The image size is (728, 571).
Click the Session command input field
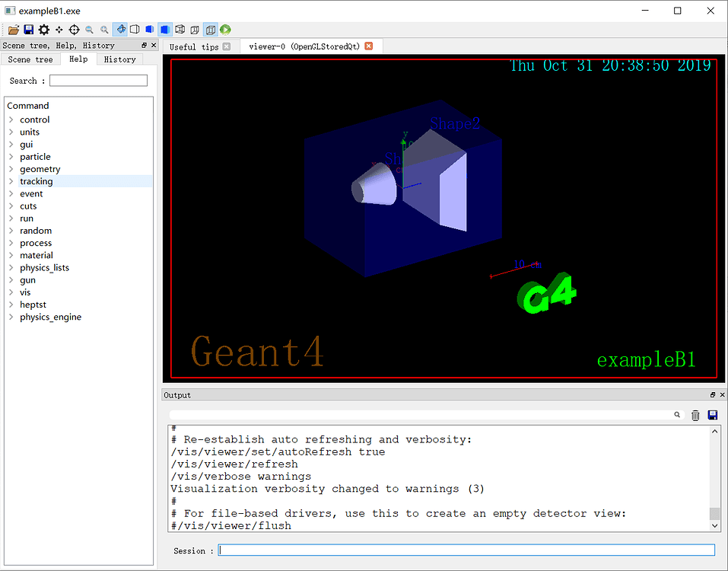pyautogui.click(x=466, y=550)
